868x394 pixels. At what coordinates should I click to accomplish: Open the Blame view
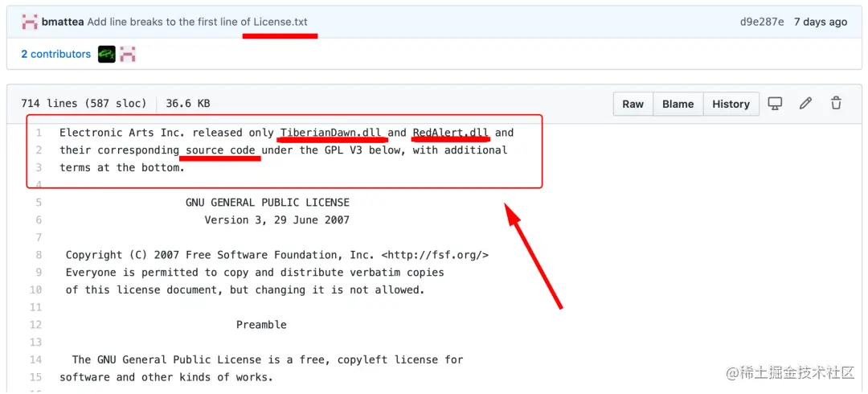tap(678, 105)
